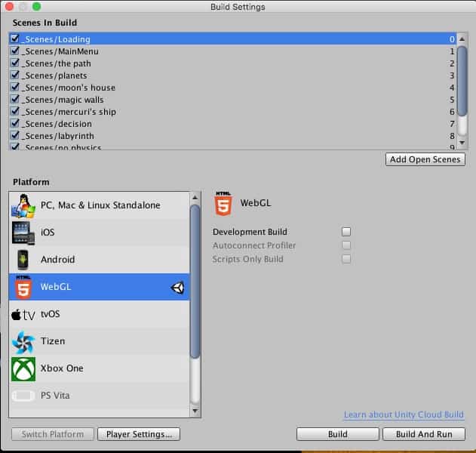Select the tvOS platform label
Image resolution: width=476 pixels, height=453 pixels.
point(51,314)
